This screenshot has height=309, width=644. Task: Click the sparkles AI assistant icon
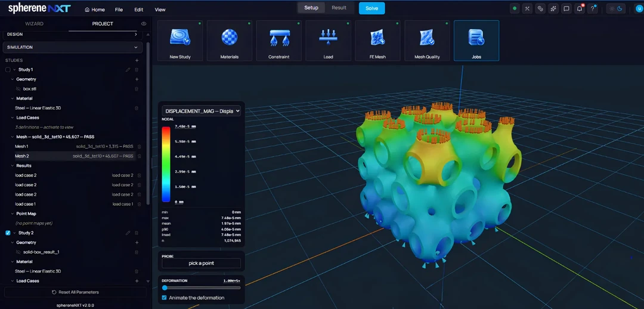point(553,8)
